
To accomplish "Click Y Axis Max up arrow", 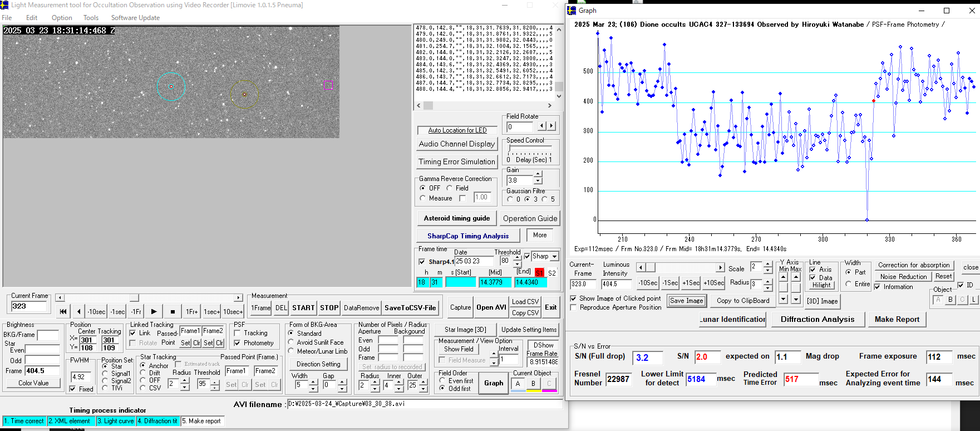I will coord(796,277).
